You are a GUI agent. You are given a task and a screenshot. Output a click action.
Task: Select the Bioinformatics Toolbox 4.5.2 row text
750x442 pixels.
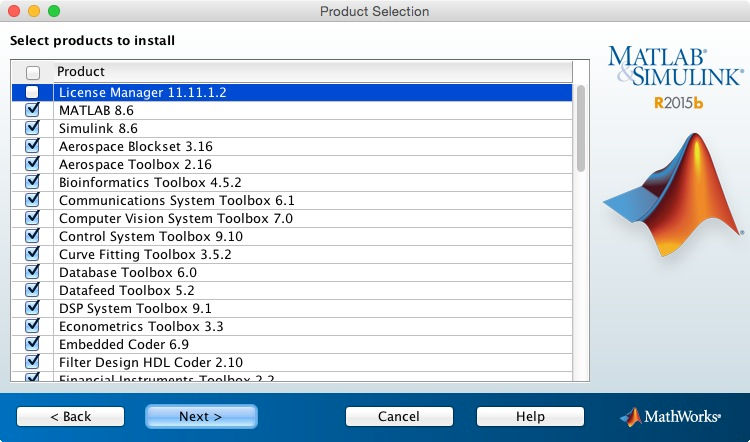(150, 183)
